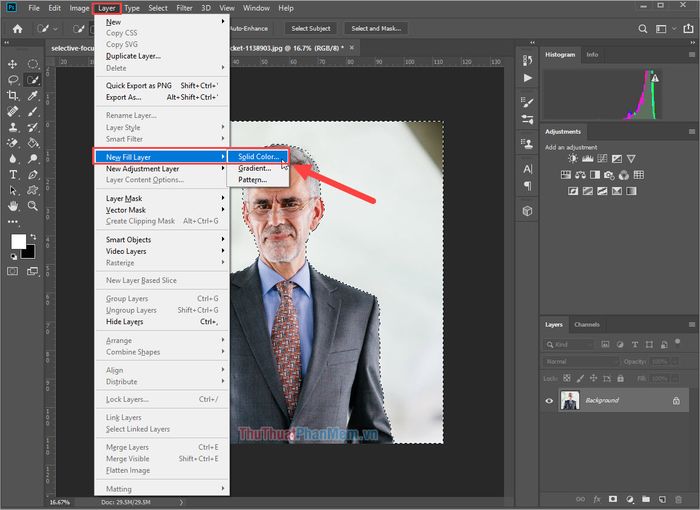Toggle the Lock transparent pixels button

[x=567, y=378]
